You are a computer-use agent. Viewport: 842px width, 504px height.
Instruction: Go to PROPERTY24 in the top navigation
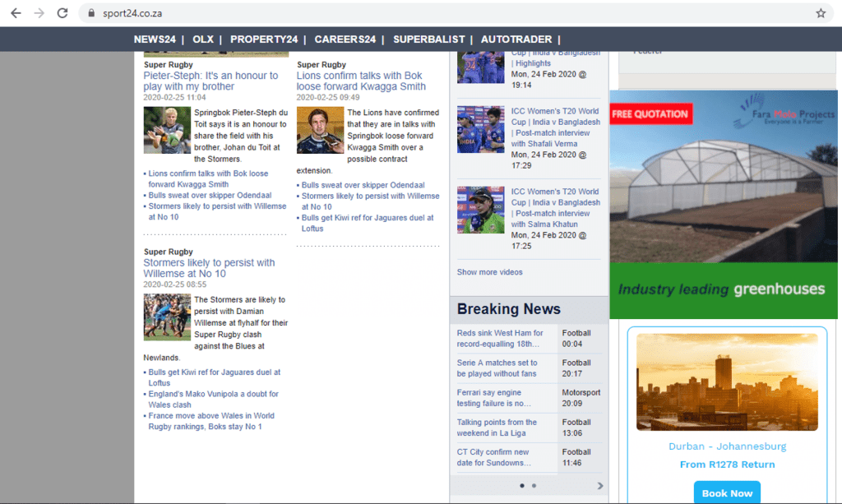[264, 39]
